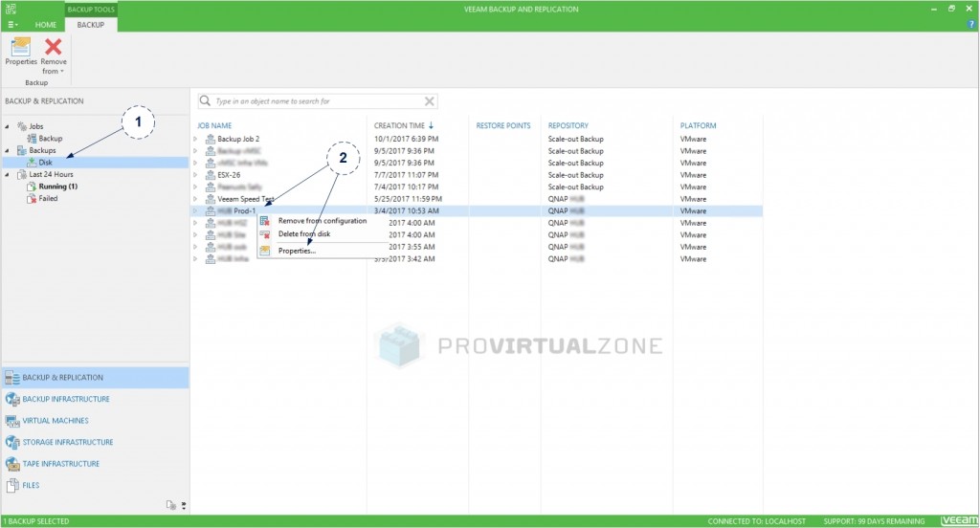Click the Tape Infrastructure icon
980x528 pixels.
coord(12,464)
